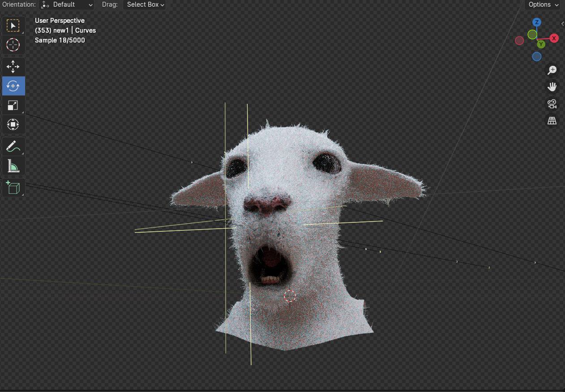
Task: Choose the Move tool
Action: pyautogui.click(x=13, y=67)
